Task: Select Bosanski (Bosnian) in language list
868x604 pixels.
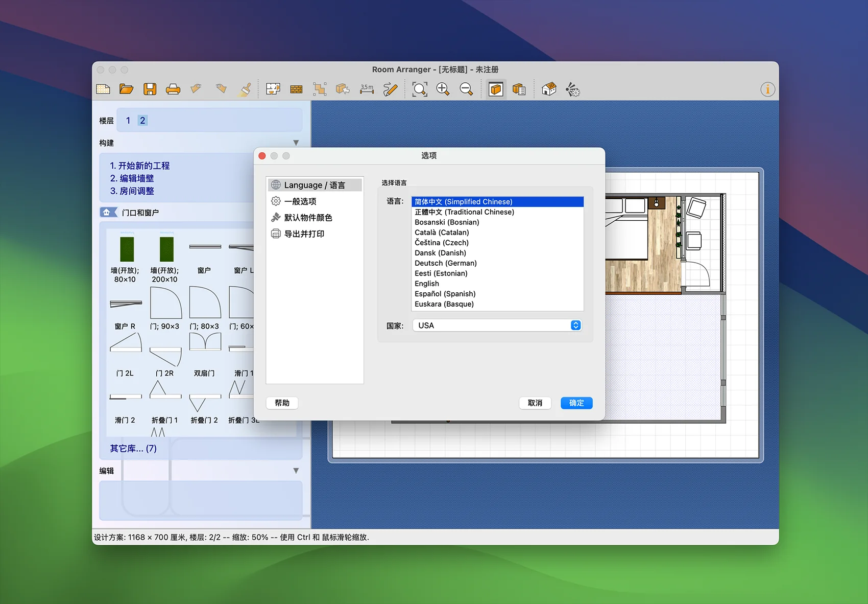Action: coord(497,222)
